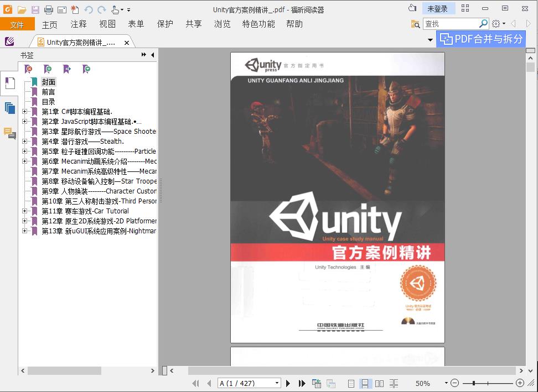The height and width of the screenshot is (392, 538).
Task: Click the delete bookmark icon
Action: pyautogui.click(x=29, y=69)
